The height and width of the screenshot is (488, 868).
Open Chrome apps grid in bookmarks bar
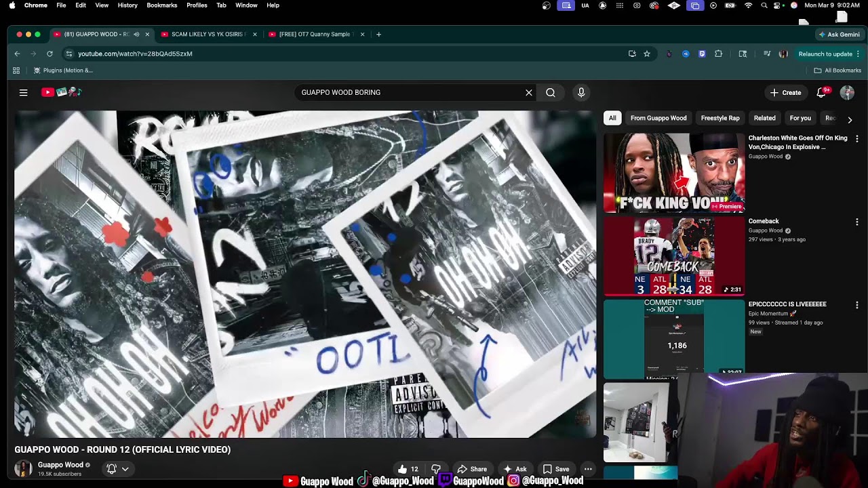[x=16, y=70]
